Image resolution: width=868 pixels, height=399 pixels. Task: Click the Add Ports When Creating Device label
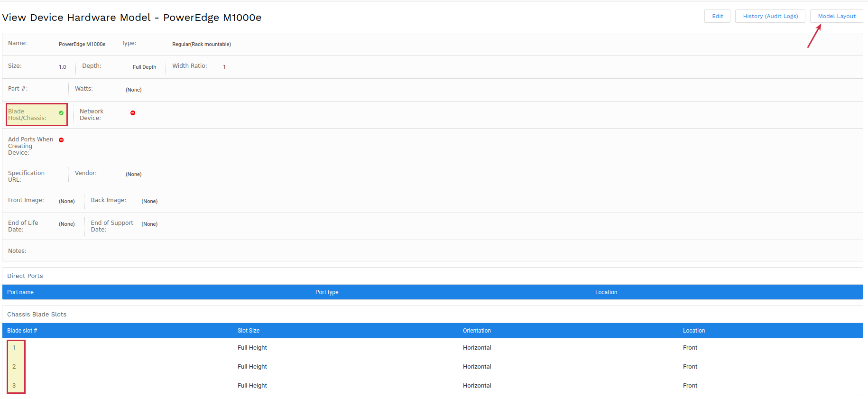31,146
